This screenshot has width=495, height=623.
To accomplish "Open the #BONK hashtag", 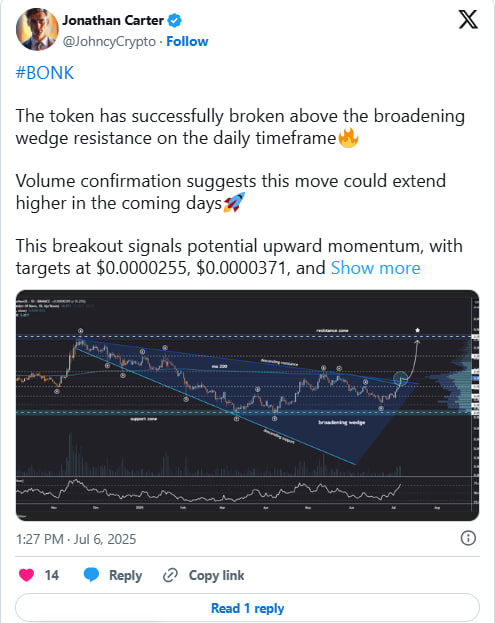I will coord(45,73).
